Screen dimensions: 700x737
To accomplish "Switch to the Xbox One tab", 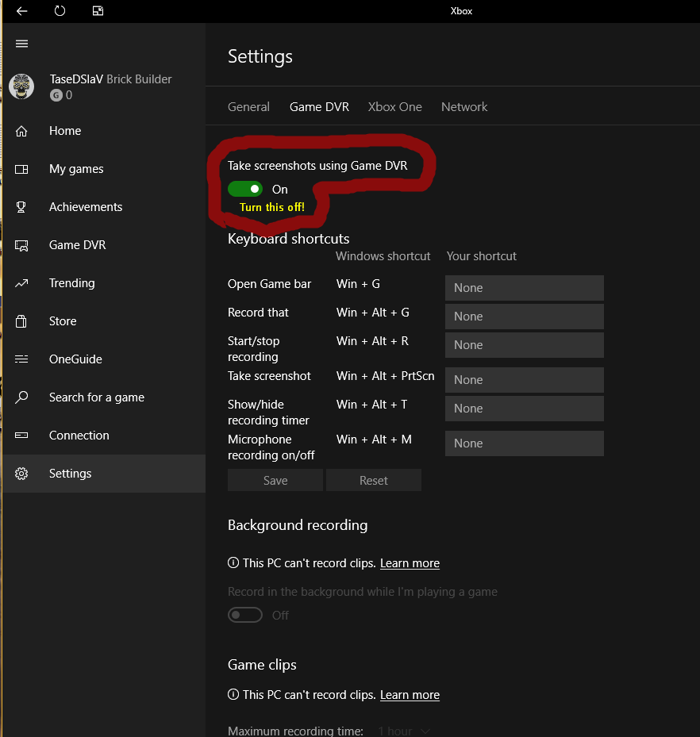I will [394, 107].
